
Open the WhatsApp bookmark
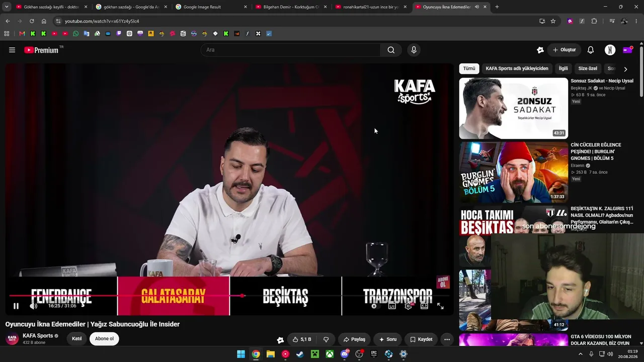tap(75, 34)
